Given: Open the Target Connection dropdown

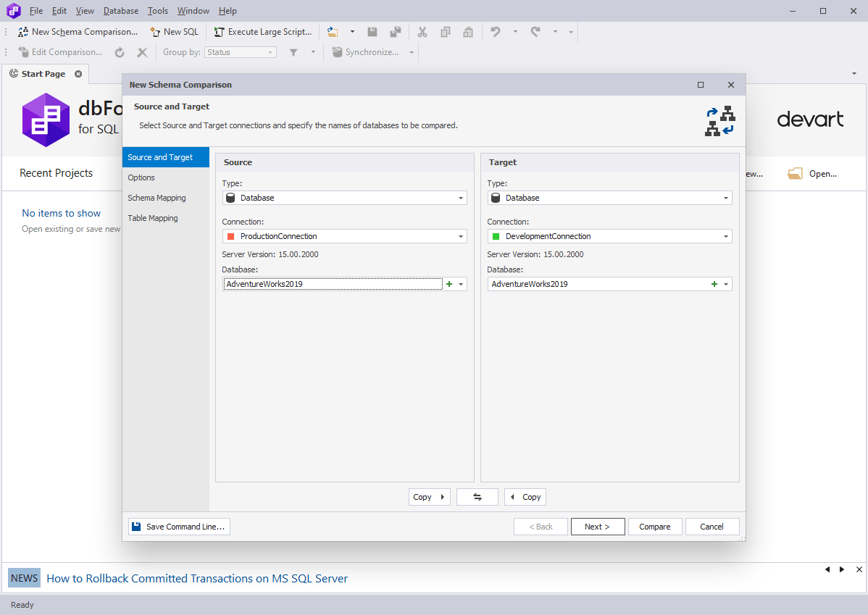Looking at the screenshot, I should tap(609, 236).
